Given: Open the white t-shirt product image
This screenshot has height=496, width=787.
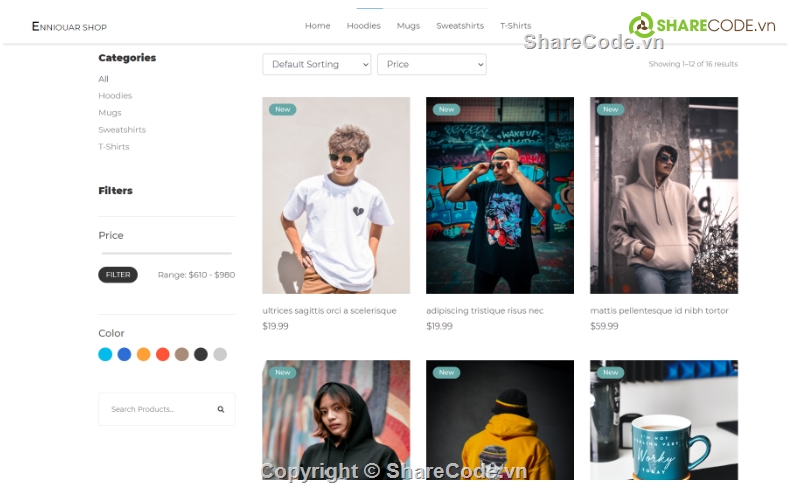Looking at the screenshot, I should (336, 195).
